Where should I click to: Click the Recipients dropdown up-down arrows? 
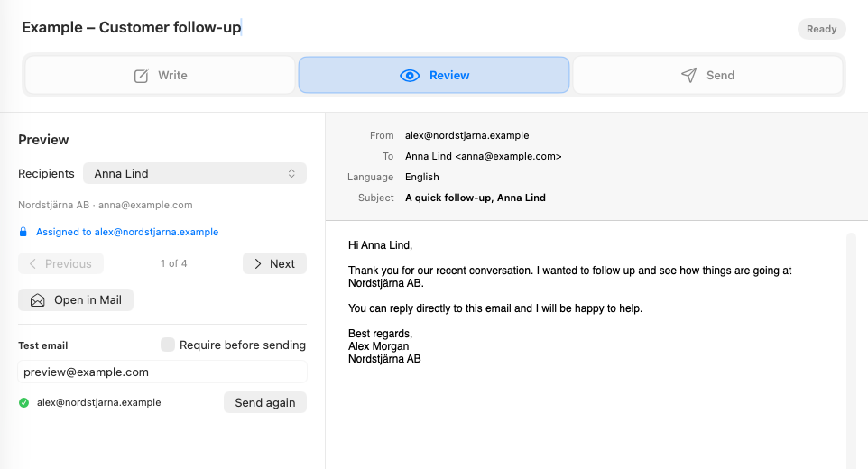(x=291, y=174)
